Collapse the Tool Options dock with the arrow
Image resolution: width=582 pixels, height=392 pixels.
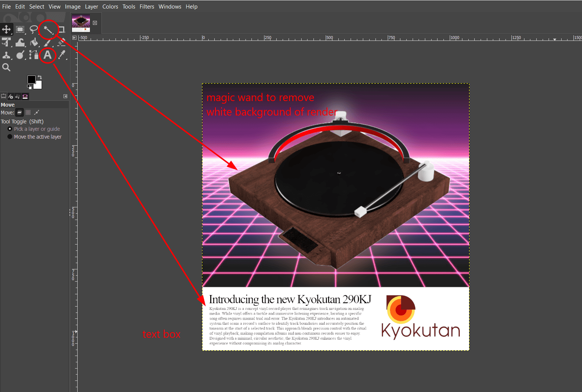coord(65,96)
